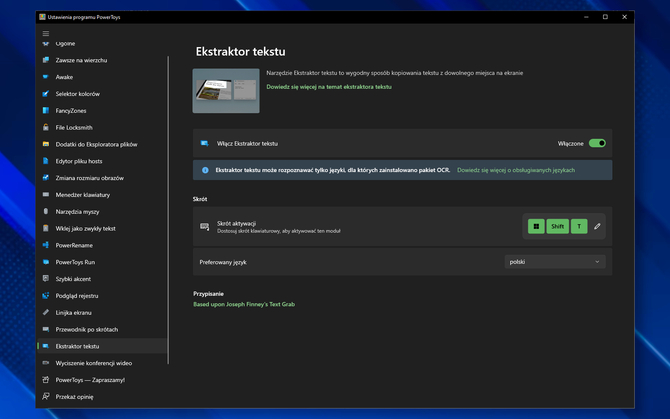Click the Linijka ekranu ruler icon
The width and height of the screenshot is (670, 419).
point(46,313)
